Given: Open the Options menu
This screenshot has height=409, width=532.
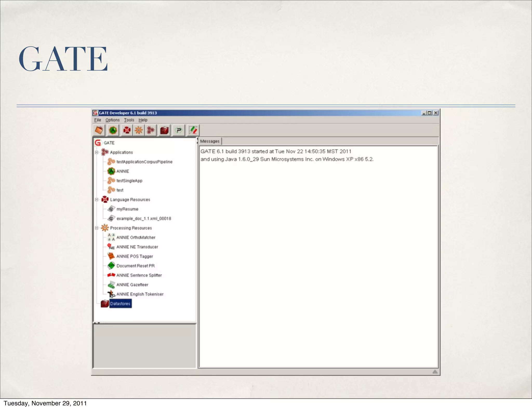Looking at the screenshot, I should 112,120.
